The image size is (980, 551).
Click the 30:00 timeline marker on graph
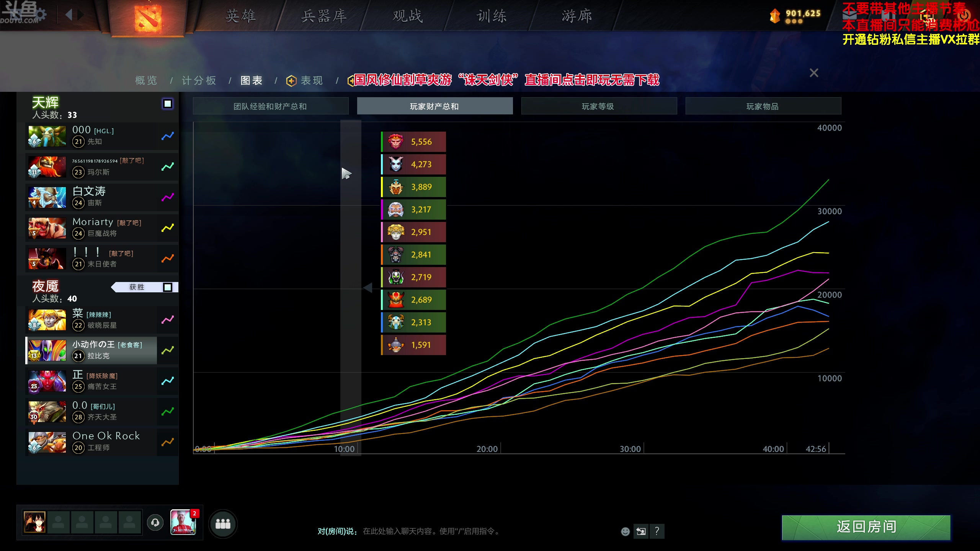click(630, 449)
